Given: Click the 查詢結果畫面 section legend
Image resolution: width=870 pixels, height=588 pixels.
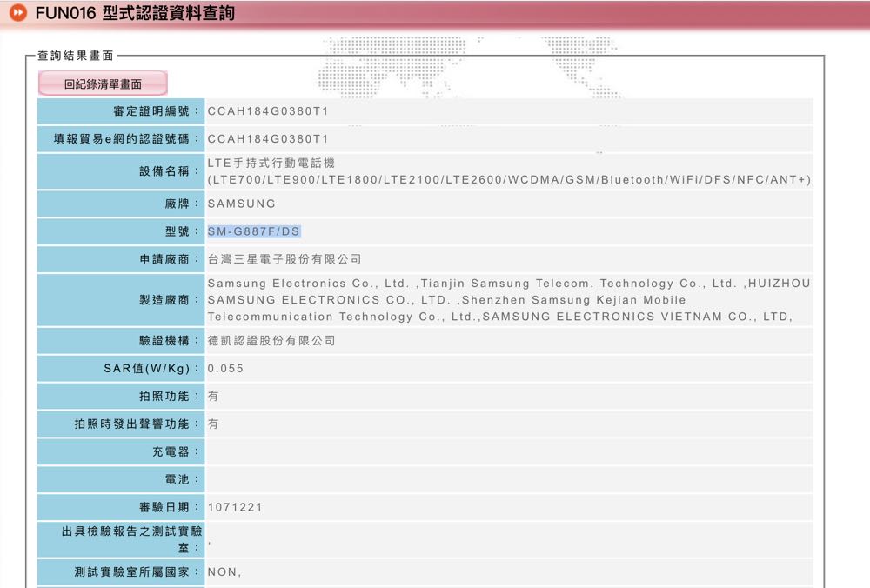Looking at the screenshot, I should tap(76, 56).
